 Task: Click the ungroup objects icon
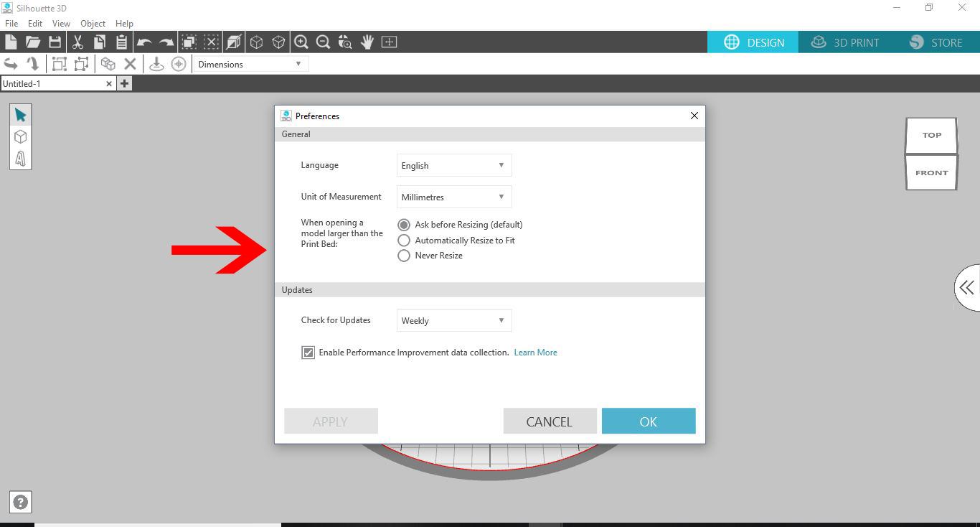click(x=81, y=63)
